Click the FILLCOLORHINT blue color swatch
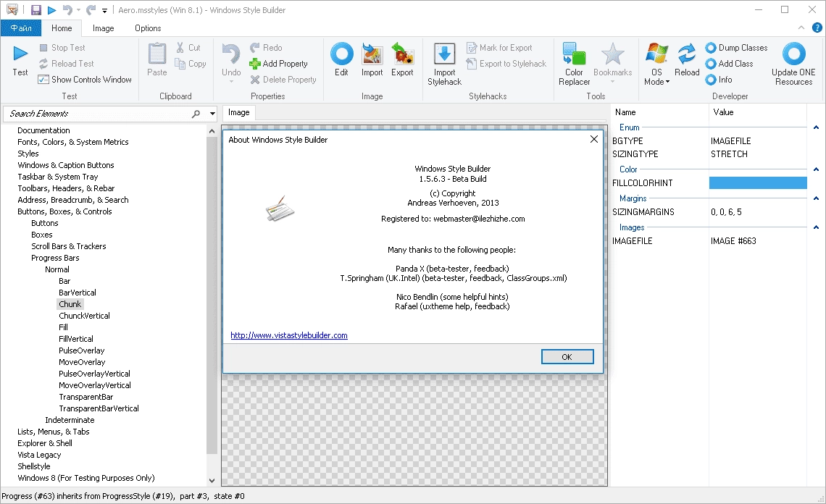 758,182
